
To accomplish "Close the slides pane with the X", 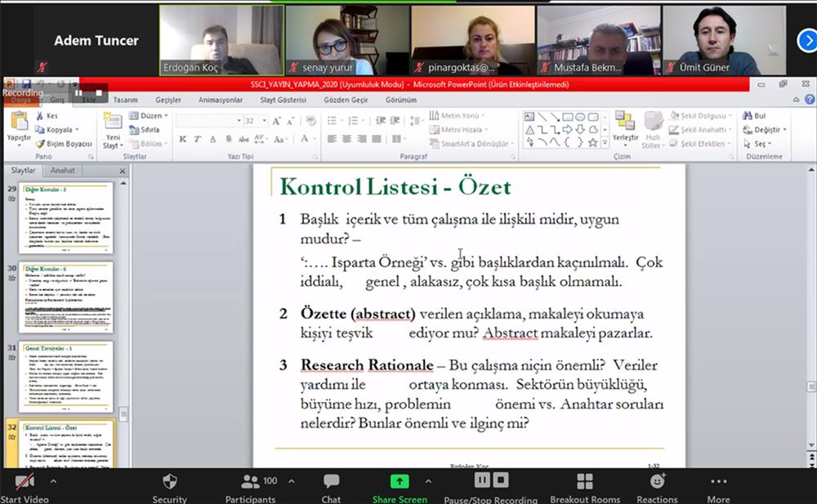I will pyautogui.click(x=123, y=171).
